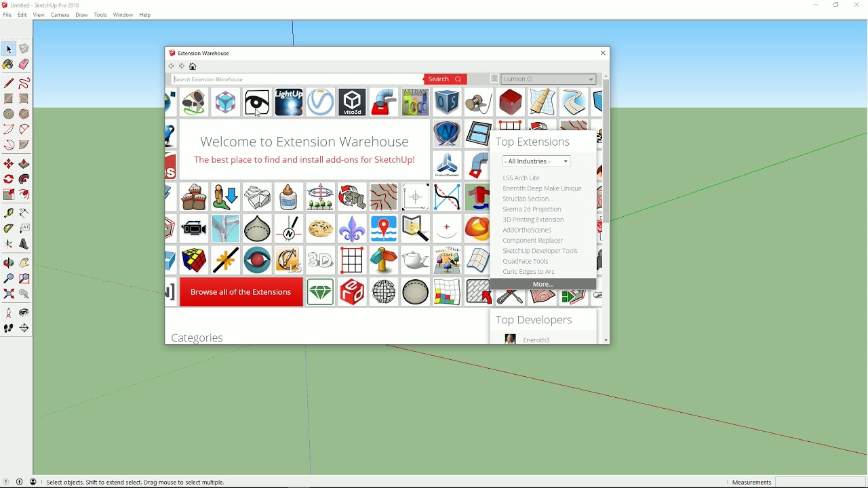Open the View menu
This screenshot has height=488, width=868.
coord(39,15)
